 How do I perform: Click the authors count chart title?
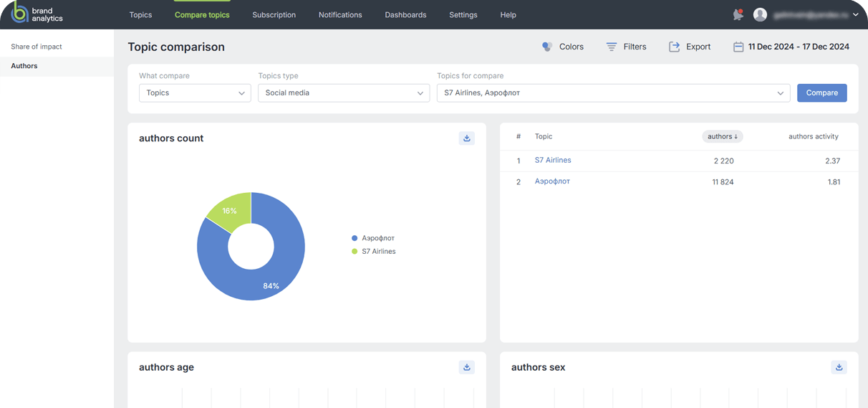pyautogui.click(x=171, y=138)
